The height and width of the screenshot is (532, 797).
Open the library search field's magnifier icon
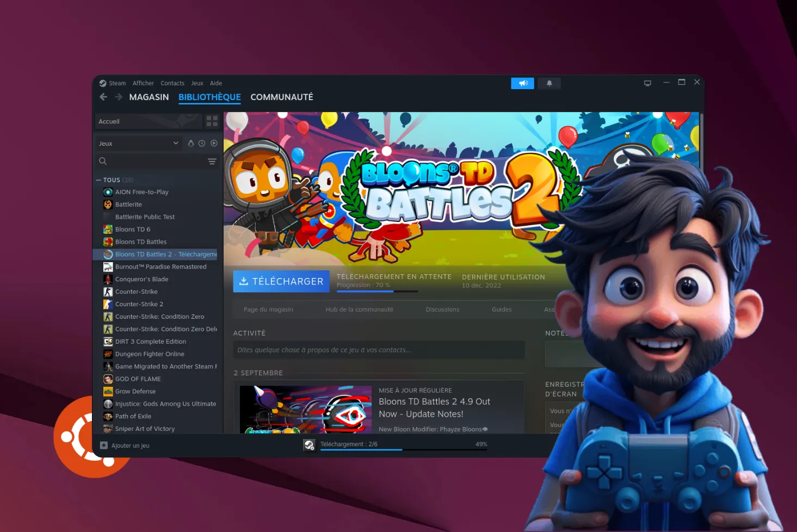[x=103, y=161]
